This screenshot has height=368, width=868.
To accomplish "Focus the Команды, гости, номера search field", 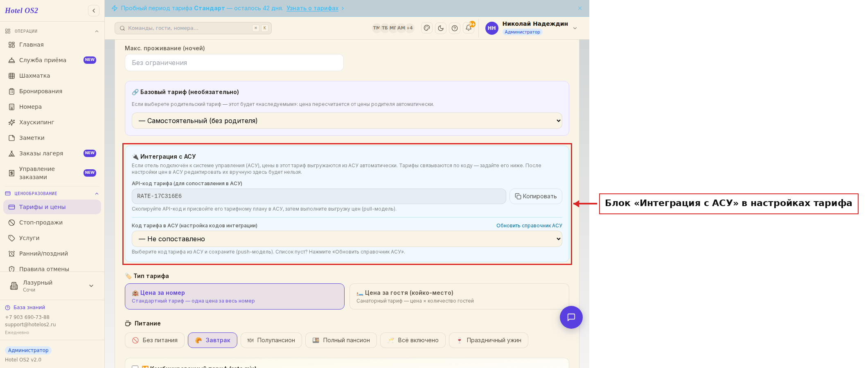I will point(193,28).
